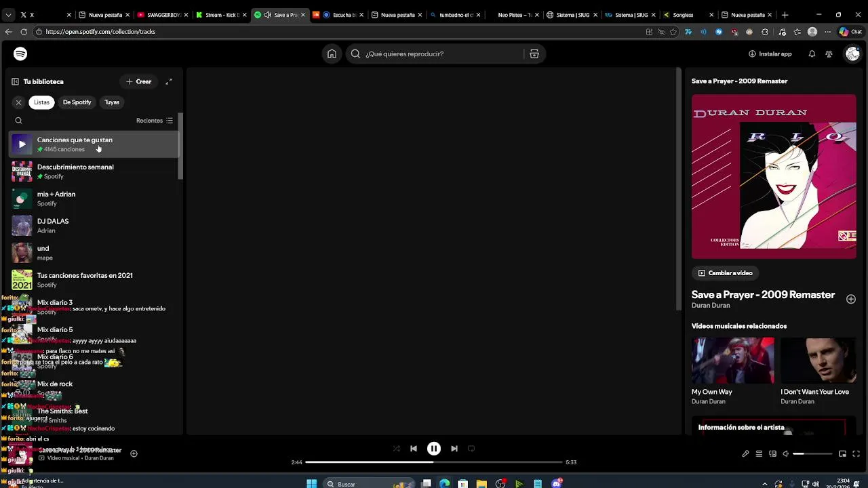This screenshot has width=868, height=488.
Task: Open the und playlist by mape
Action: coord(94,253)
